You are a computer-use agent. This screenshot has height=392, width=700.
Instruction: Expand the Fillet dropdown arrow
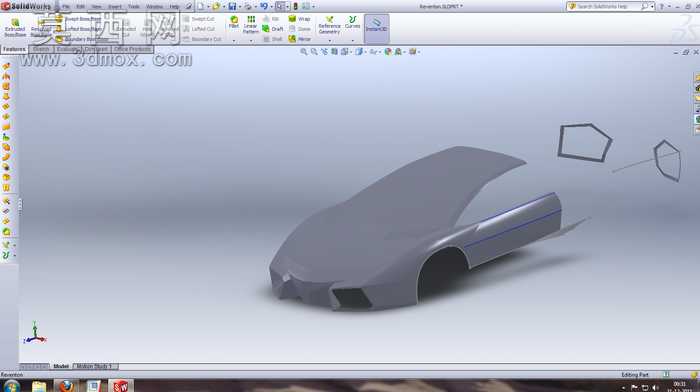(233, 41)
